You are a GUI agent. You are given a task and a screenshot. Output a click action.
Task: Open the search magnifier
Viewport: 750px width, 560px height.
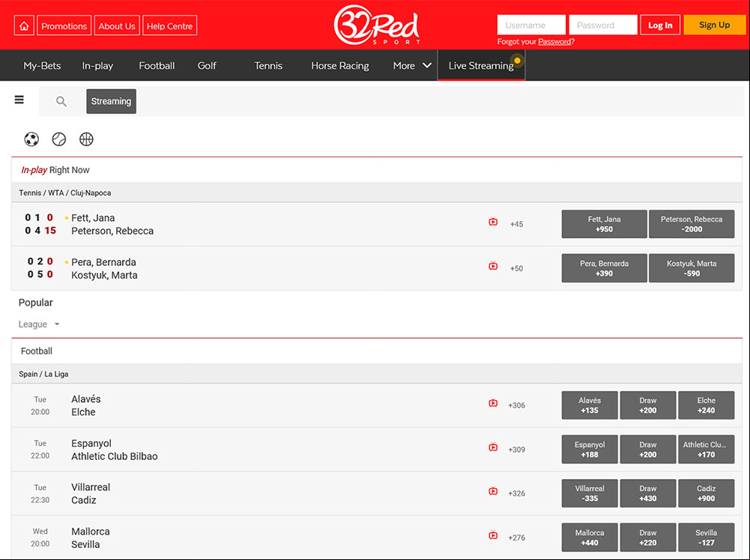click(x=61, y=101)
